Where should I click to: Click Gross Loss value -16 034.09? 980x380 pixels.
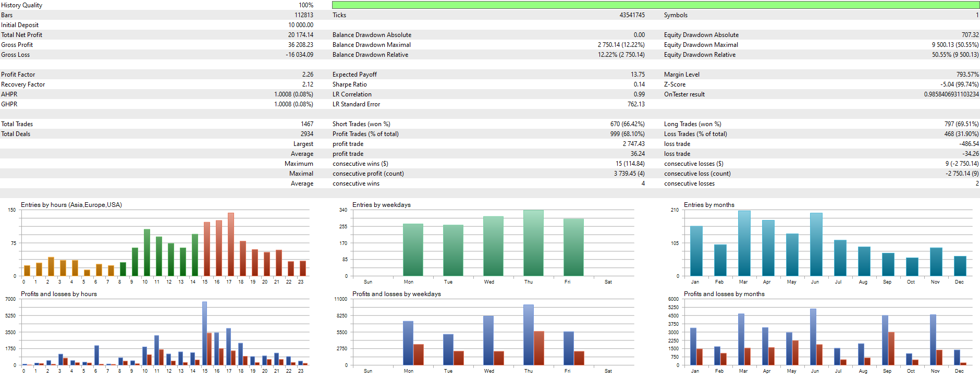click(300, 55)
